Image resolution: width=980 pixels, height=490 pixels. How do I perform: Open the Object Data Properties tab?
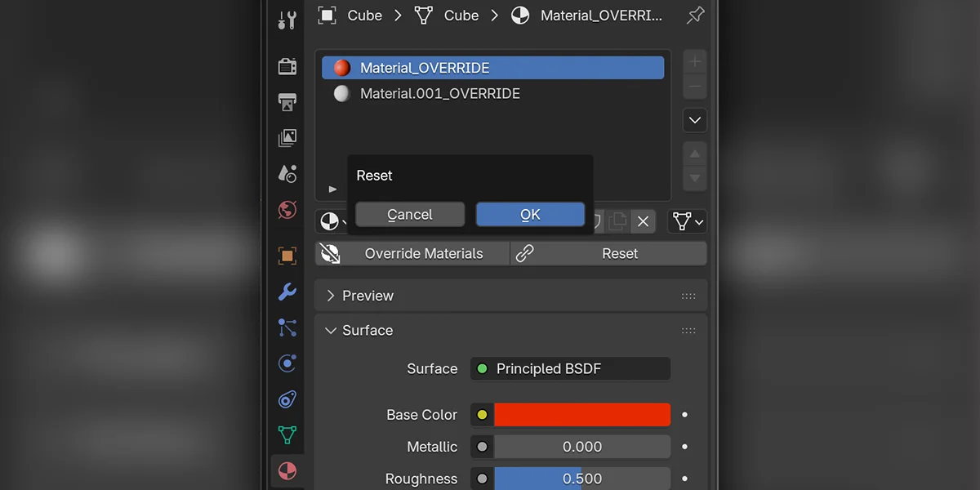tap(287, 434)
